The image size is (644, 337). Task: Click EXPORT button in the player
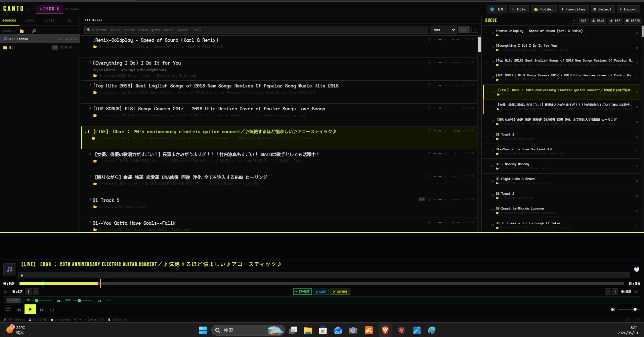click(x=340, y=292)
